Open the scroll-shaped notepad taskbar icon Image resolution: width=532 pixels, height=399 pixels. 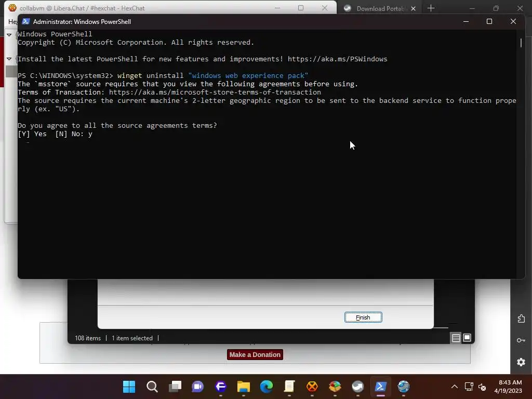tap(289, 386)
